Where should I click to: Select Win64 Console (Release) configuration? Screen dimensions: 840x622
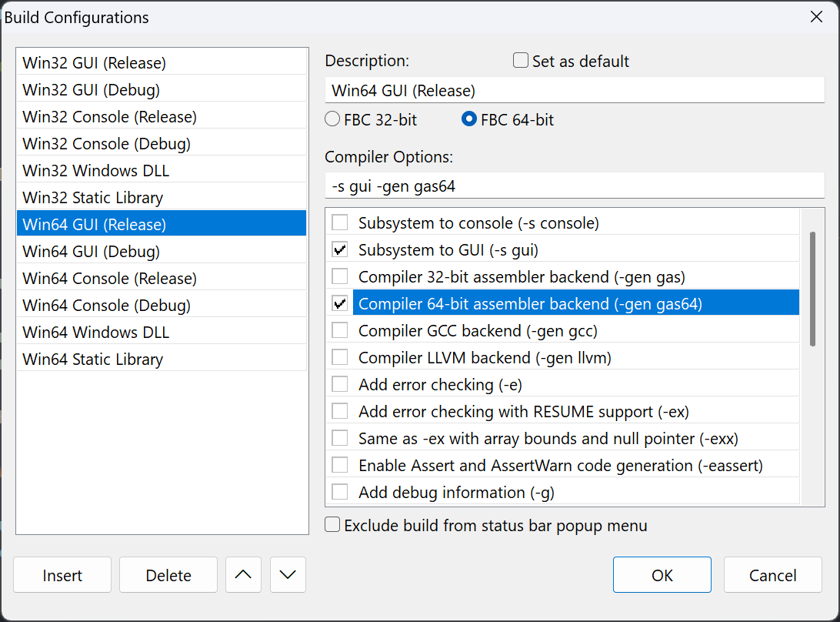pyautogui.click(x=162, y=279)
